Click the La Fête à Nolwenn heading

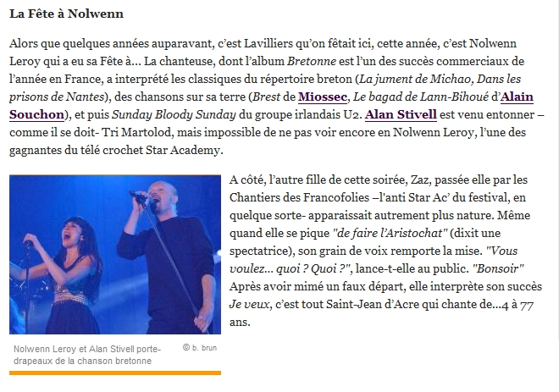tap(66, 14)
